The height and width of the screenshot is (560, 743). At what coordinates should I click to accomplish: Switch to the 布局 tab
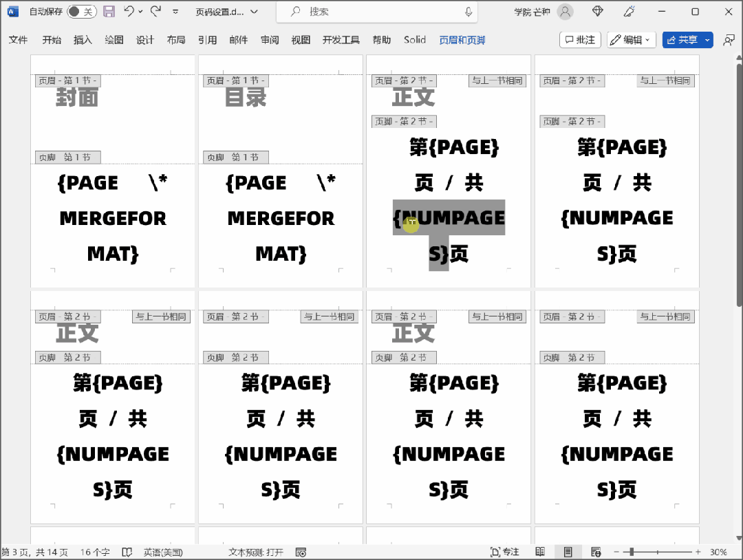click(176, 40)
